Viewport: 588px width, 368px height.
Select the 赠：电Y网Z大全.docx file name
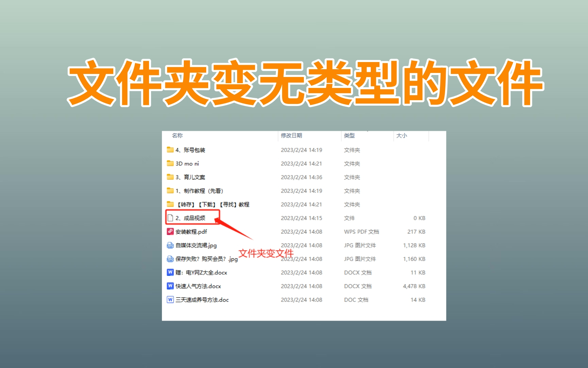(201, 273)
